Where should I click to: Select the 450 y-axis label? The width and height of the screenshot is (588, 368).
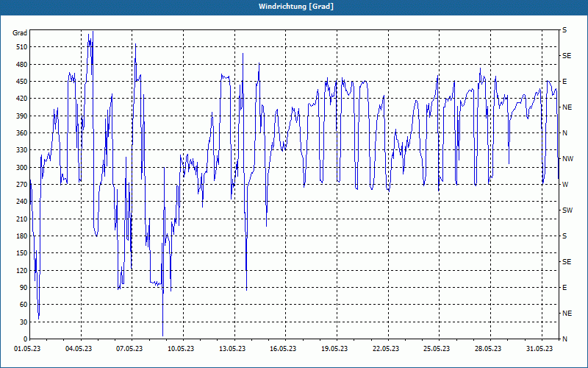coord(22,82)
